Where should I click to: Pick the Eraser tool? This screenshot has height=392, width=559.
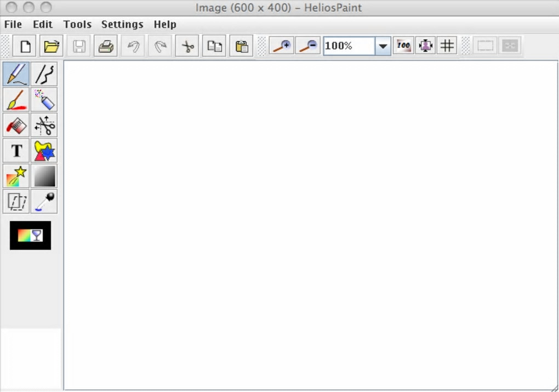(x=16, y=125)
